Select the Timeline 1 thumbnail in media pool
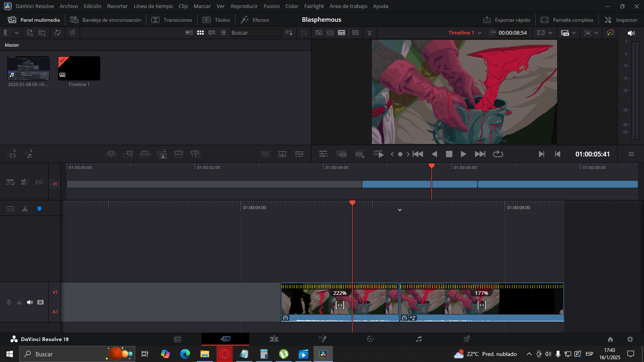This screenshot has height=362, width=644. click(79, 69)
